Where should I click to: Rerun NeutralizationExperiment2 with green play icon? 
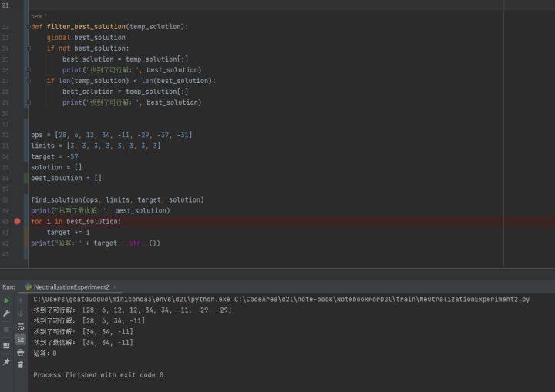tap(6, 300)
